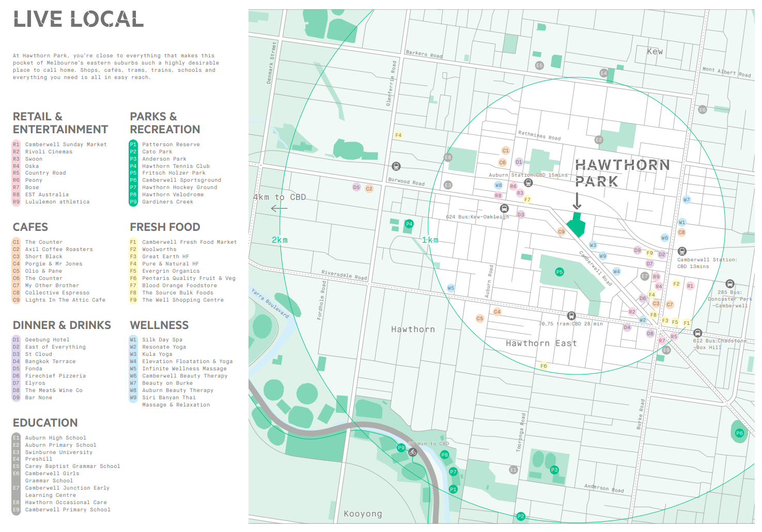Click the Camberwell Station train icon
Viewport: 762px width, 532px height.
pyautogui.click(x=682, y=251)
